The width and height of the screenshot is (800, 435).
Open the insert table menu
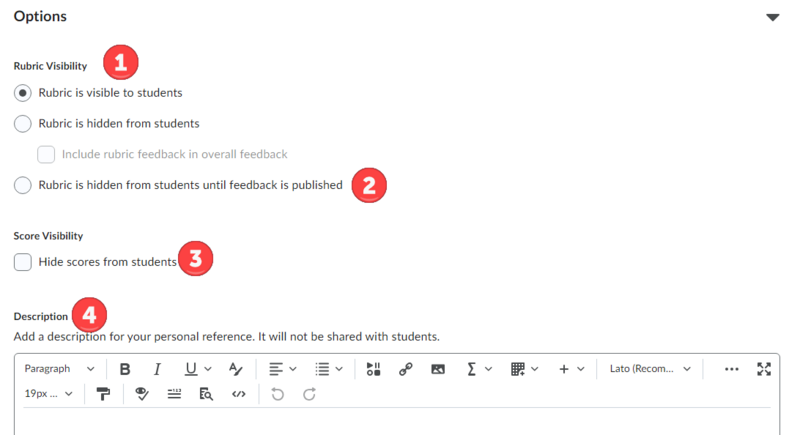[x=524, y=369]
